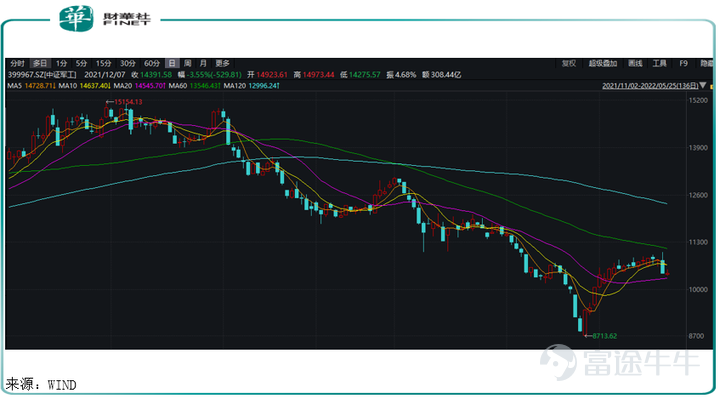Viewport: 720px width, 399px height.
Task: Click the F9 button
Action: click(683, 63)
